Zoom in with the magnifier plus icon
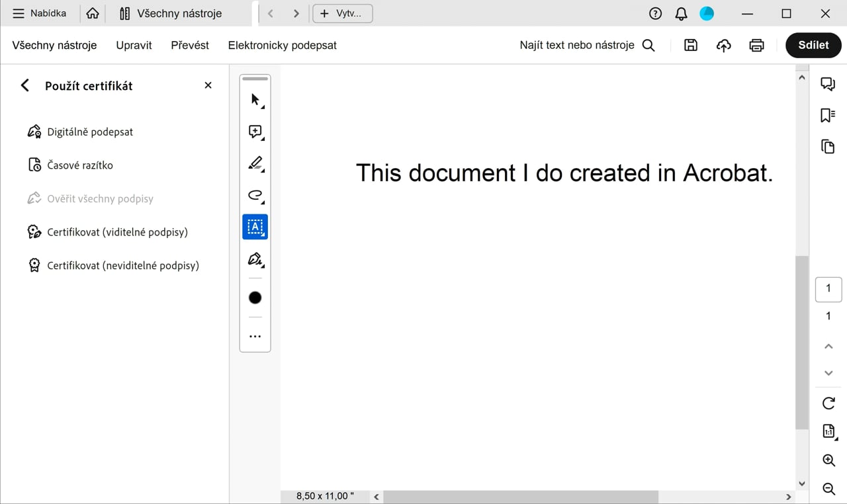847x504 pixels. [828, 460]
